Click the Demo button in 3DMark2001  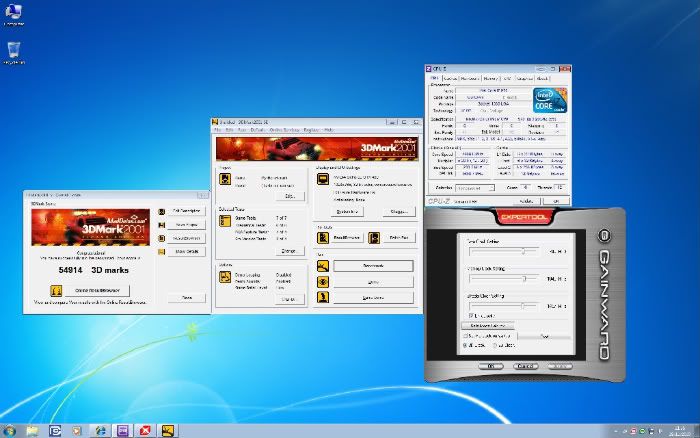[x=373, y=282]
